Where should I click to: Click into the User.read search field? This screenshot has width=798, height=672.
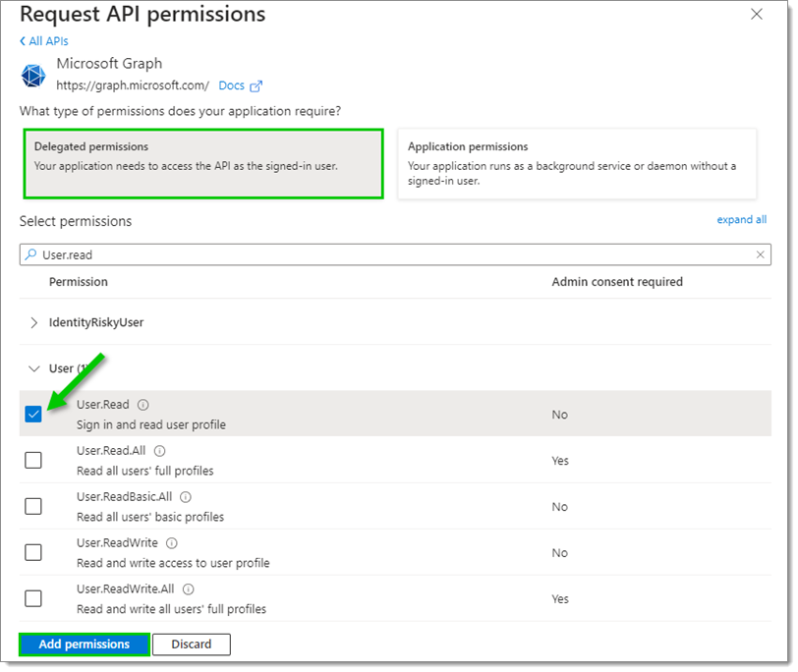pyautogui.click(x=395, y=254)
